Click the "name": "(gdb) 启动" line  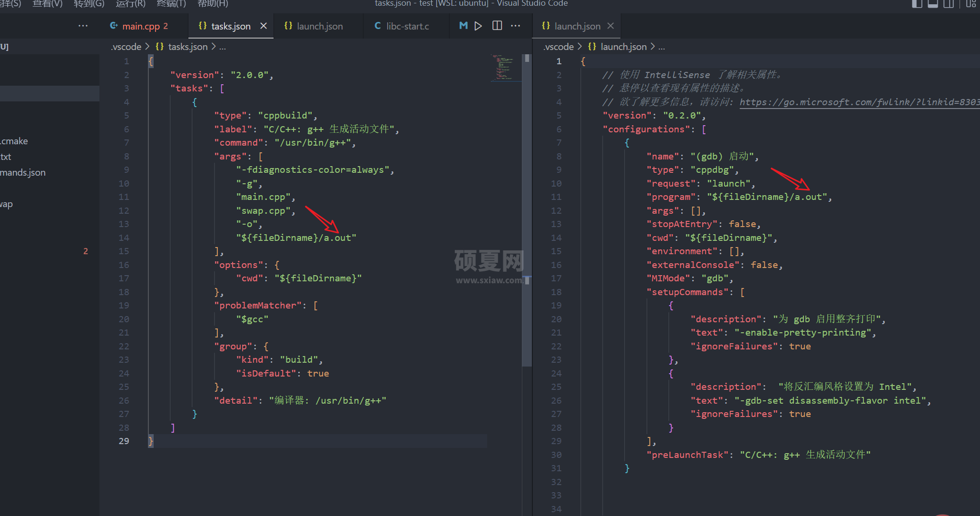(702, 156)
